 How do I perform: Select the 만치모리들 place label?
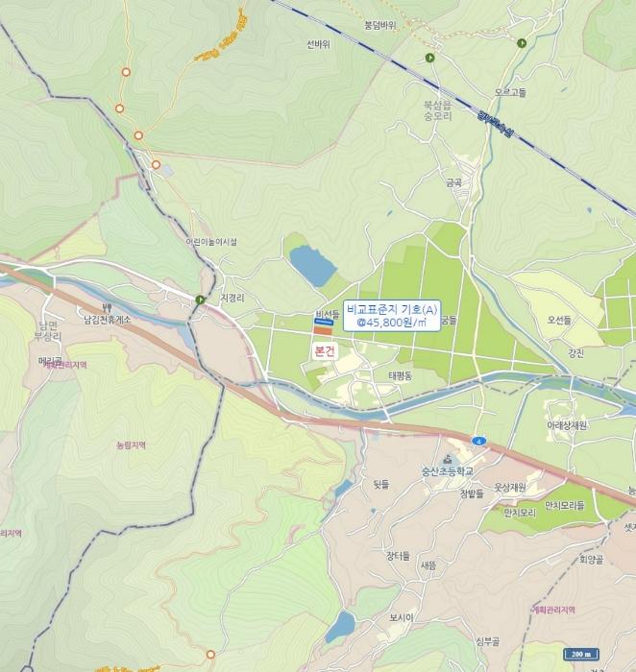click(x=564, y=505)
